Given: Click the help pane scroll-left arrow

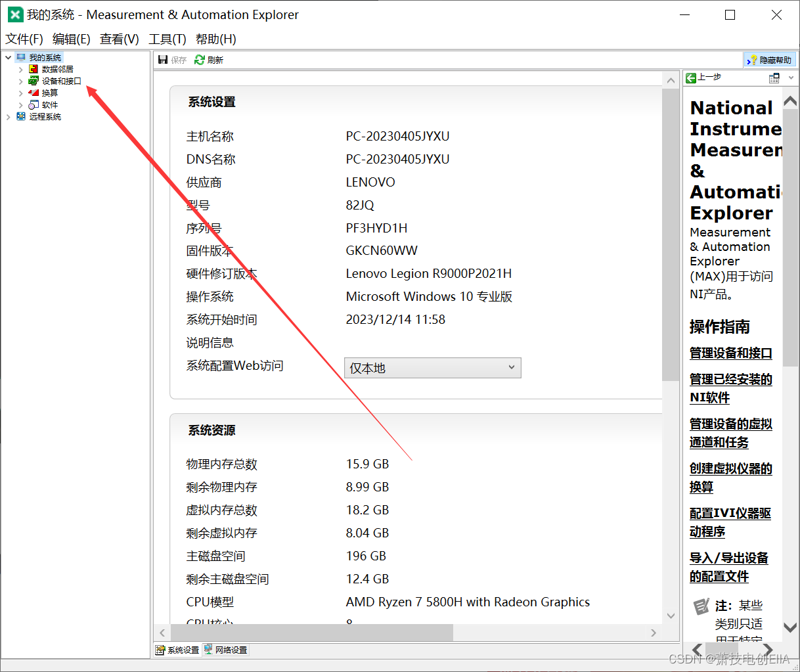Looking at the screenshot, I should [697, 650].
